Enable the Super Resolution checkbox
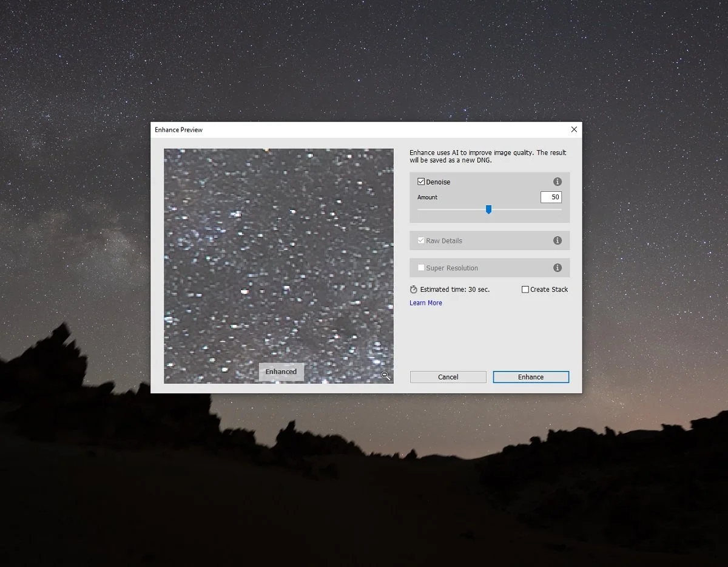728x567 pixels. (x=421, y=268)
